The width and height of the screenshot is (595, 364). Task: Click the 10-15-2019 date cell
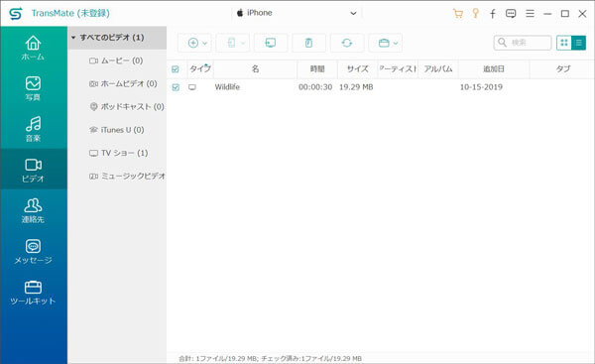click(481, 87)
